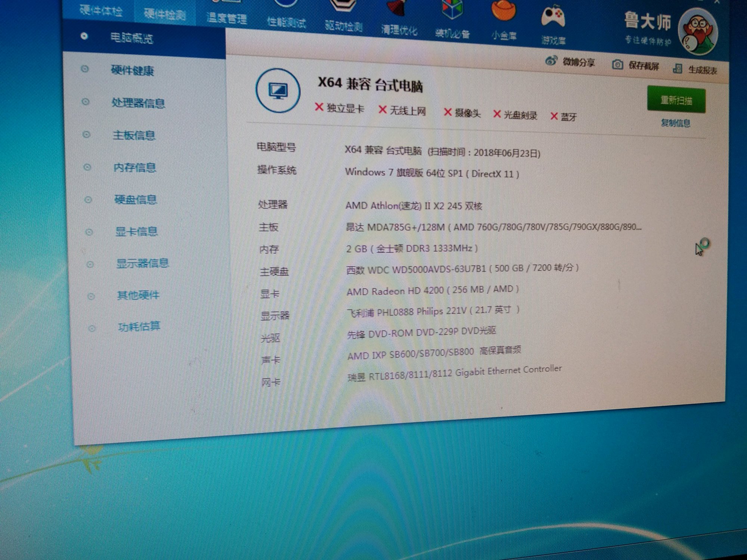This screenshot has height=560, width=747.
Task: Go to the 驱动检测 tab
Action: tap(344, 26)
